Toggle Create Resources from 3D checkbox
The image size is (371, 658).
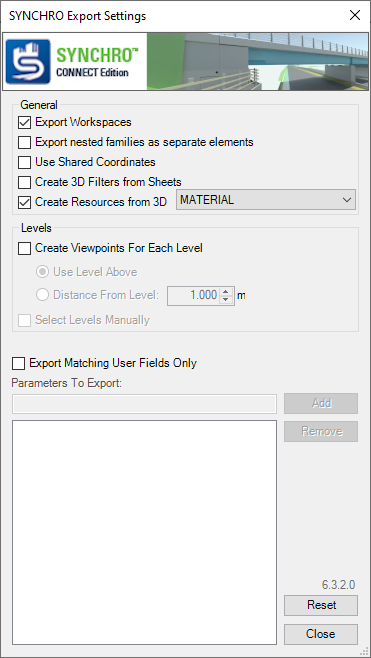(x=24, y=202)
